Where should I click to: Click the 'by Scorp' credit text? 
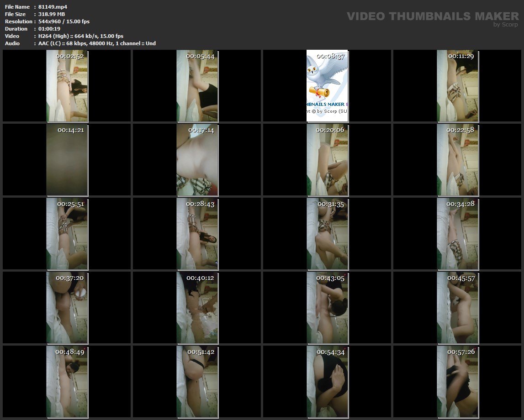[506, 25]
